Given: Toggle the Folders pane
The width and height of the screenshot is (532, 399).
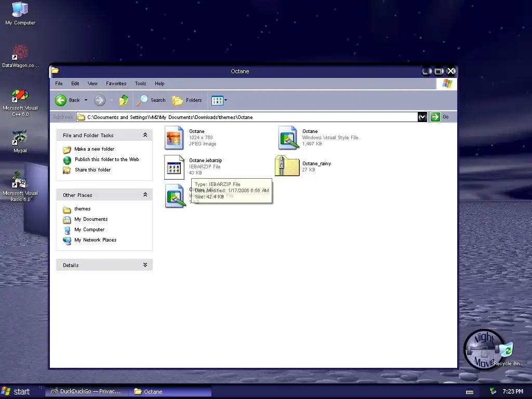Looking at the screenshot, I should pyautogui.click(x=187, y=100).
